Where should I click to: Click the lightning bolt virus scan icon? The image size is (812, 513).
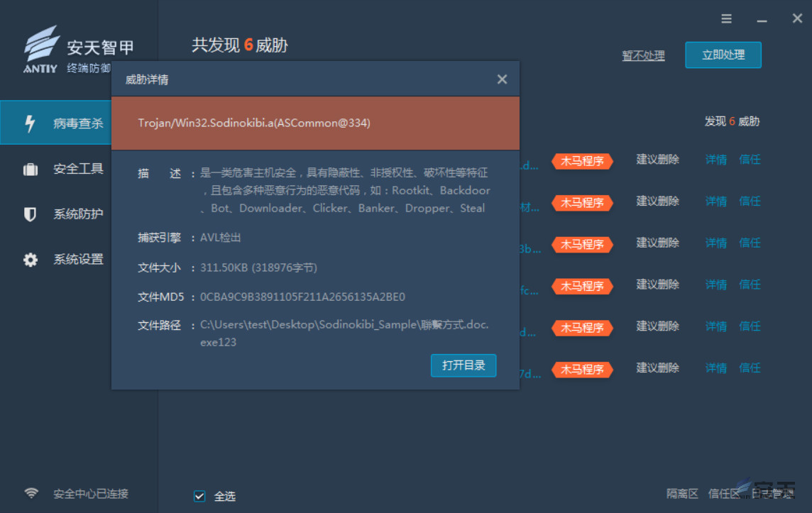pyautogui.click(x=30, y=123)
